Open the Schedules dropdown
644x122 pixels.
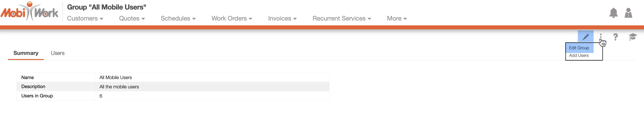[178, 19]
